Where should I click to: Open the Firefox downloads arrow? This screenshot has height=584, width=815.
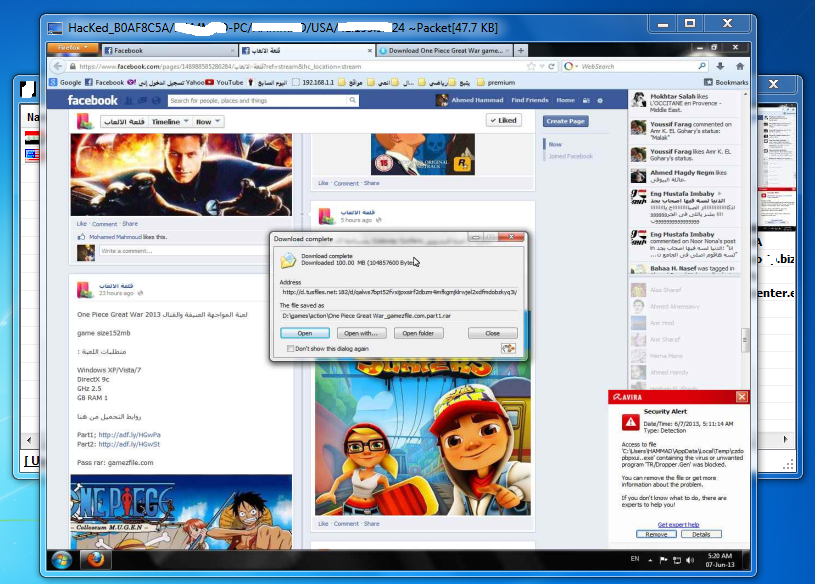click(x=720, y=67)
